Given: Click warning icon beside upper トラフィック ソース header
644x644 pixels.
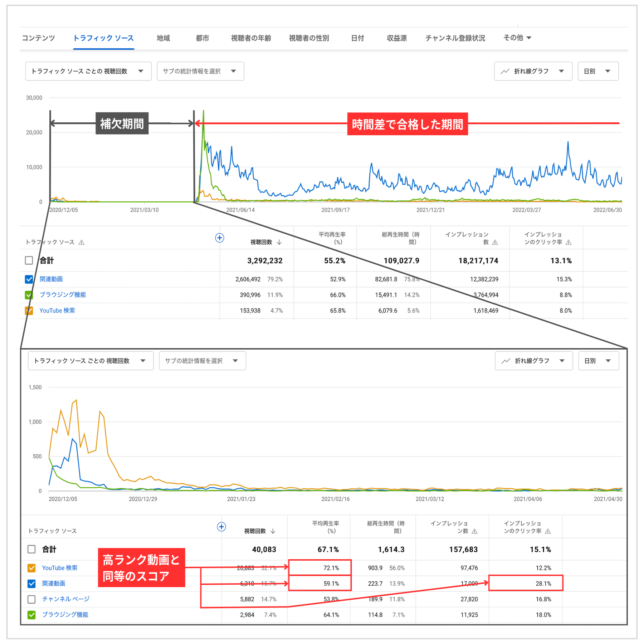Looking at the screenshot, I should pos(82,242).
